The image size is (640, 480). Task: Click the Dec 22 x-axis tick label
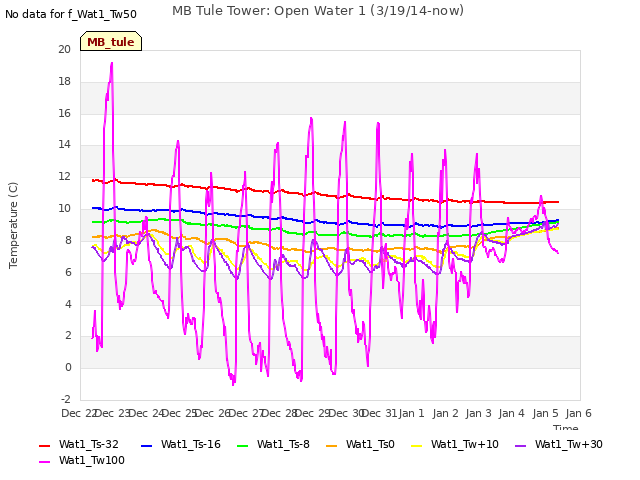click(x=79, y=413)
